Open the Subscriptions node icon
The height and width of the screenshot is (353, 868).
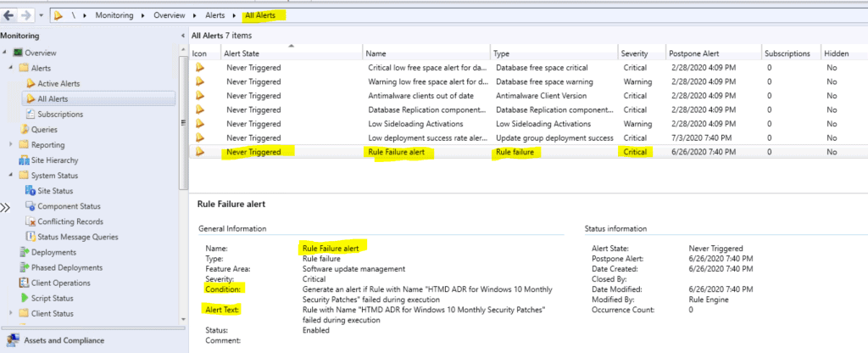[31, 115]
